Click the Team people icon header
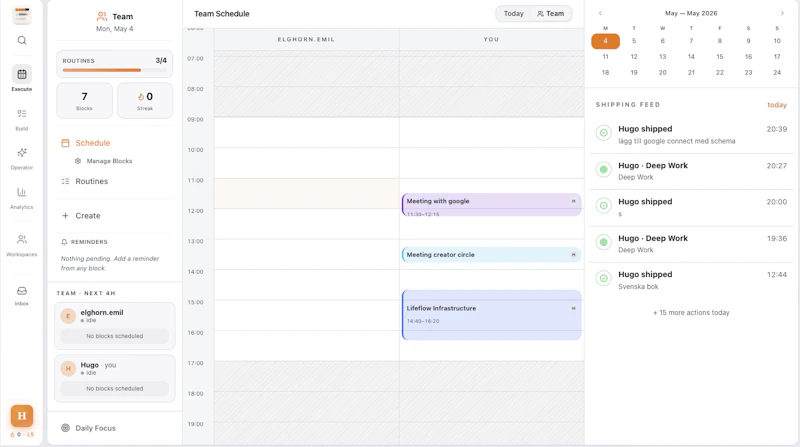 coord(102,16)
